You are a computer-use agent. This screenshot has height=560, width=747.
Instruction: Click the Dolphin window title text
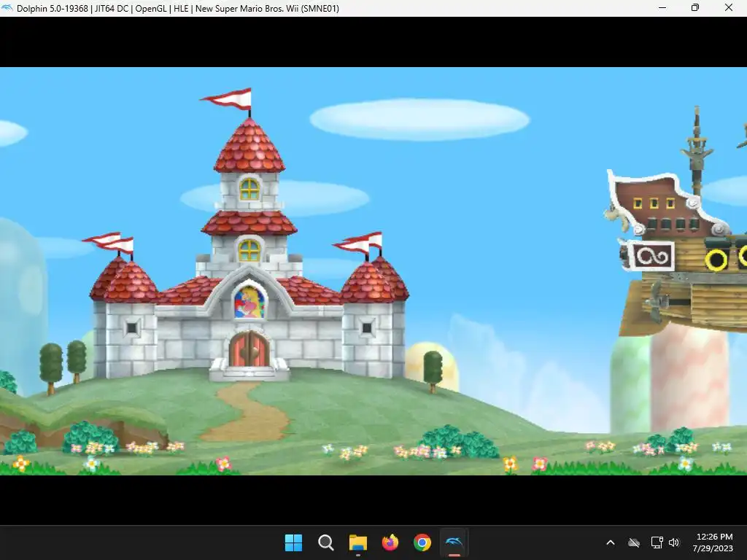tap(178, 9)
